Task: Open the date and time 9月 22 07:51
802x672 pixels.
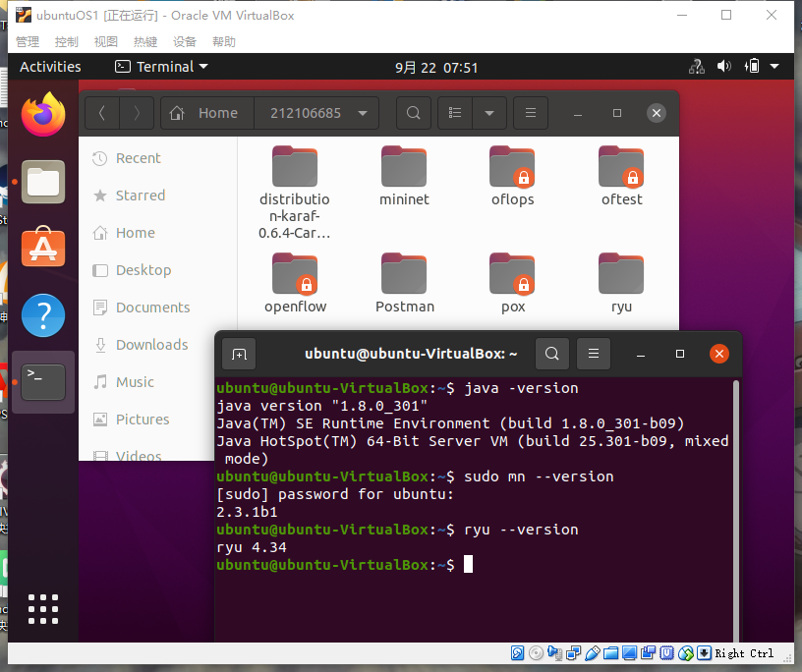Action: coord(436,67)
